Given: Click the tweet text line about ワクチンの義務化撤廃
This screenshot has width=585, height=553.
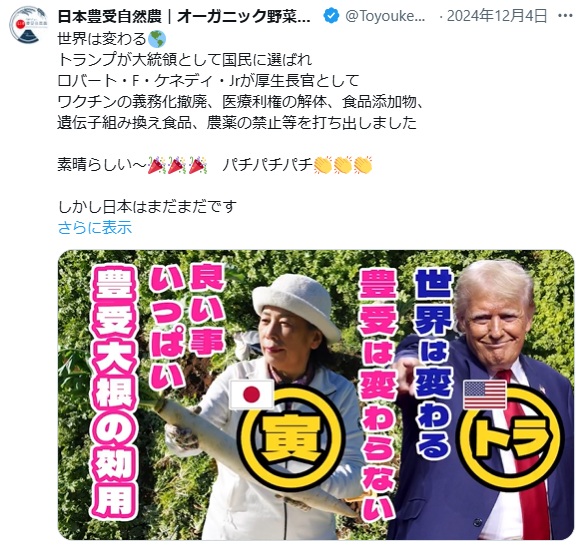Looking at the screenshot, I should point(240,102).
